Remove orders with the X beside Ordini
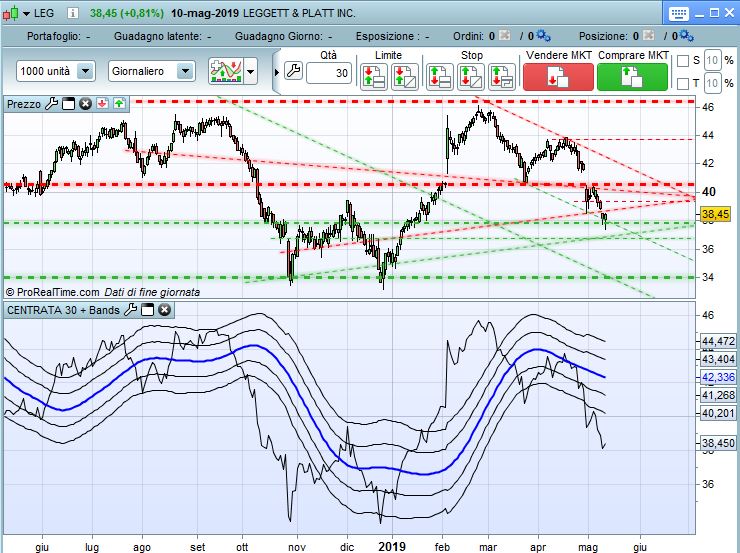The width and height of the screenshot is (740, 553). coord(504,35)
